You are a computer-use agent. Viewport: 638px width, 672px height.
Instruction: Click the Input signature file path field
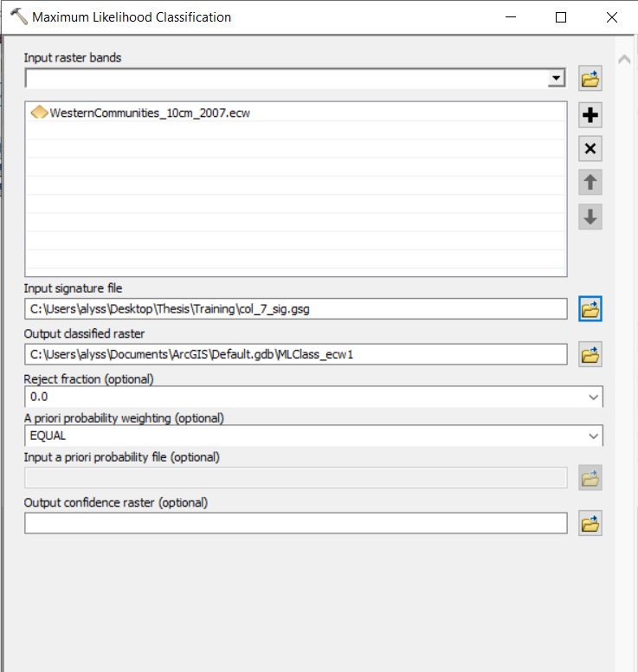coord(295,308)
